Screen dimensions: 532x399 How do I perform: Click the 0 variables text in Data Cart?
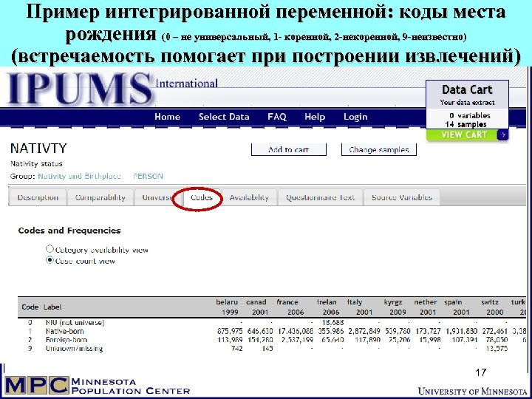coord(470,116)
